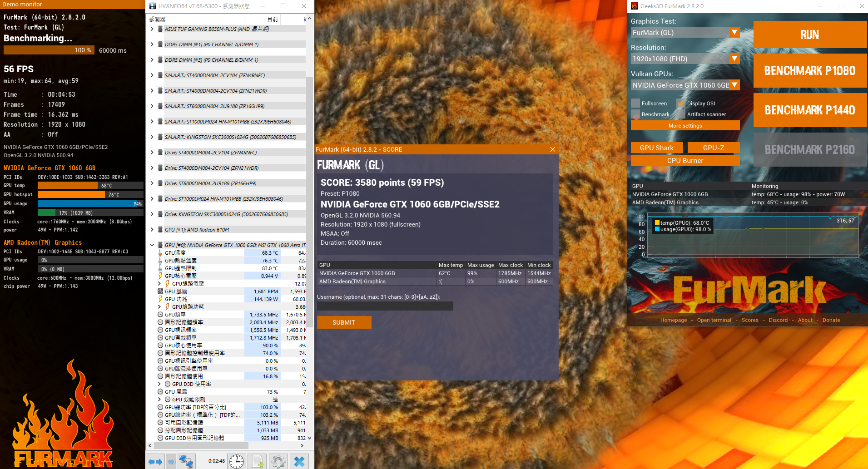Launch CPU Burner utility
The width and height of the screenshot is (868, 469).
click(685, 161)
